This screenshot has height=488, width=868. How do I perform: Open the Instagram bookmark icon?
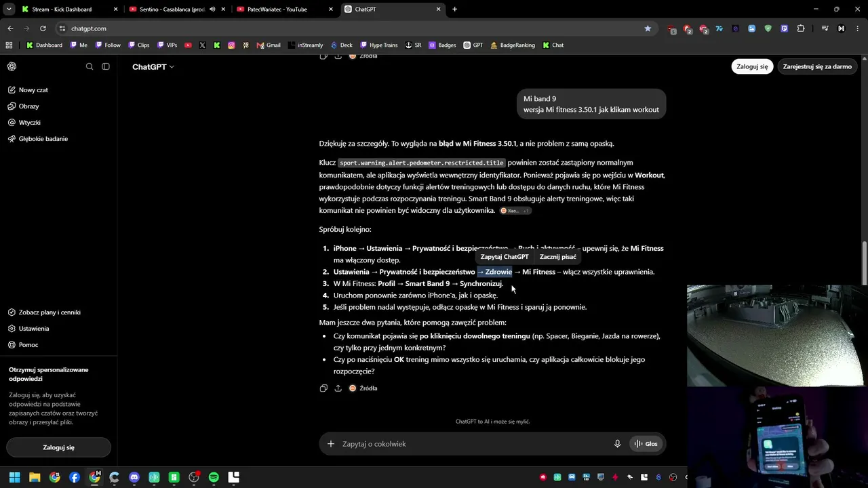(231, 45)
